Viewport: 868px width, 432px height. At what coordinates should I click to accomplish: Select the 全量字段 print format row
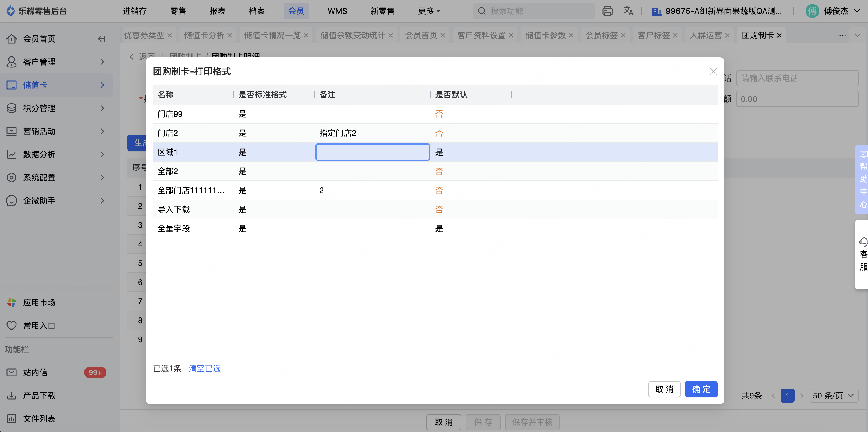pos(174,229)
